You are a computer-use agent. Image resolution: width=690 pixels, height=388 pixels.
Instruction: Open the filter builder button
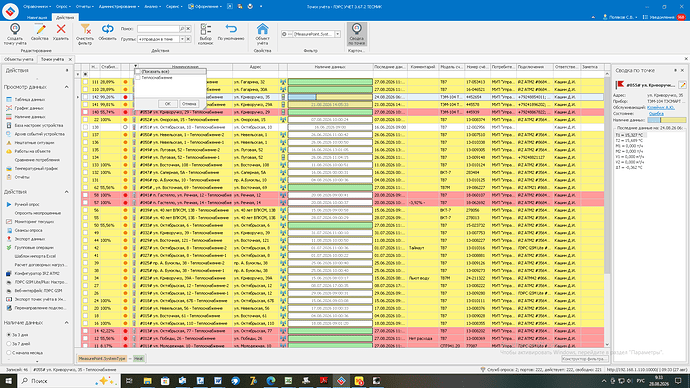click(584, 359)
